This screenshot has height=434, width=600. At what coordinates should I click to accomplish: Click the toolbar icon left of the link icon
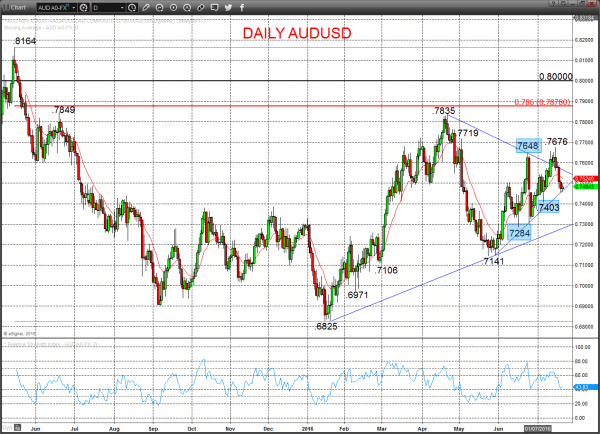tap(187, 8)
